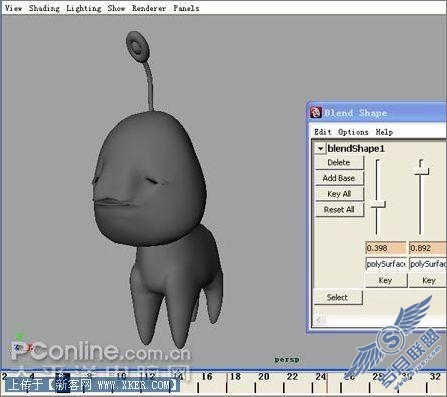Open the Show menu
This screenshot has width=447, height=397.
tap(116, 8)
